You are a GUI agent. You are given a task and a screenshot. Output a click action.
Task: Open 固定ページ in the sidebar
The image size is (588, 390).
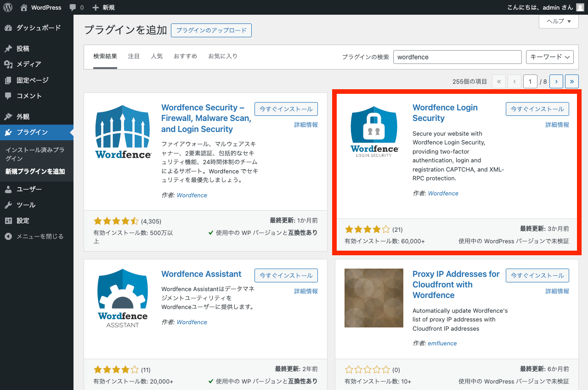click(37, 80)
